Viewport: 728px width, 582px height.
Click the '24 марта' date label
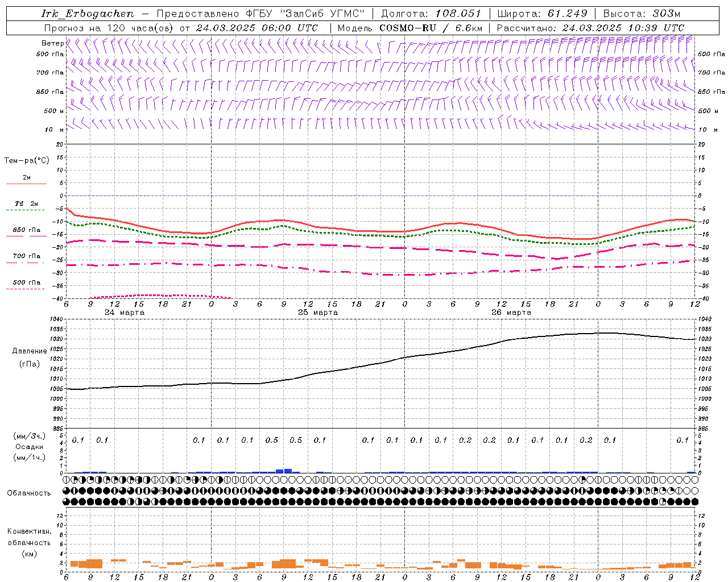pyautogui.click(x=125, y=313)
